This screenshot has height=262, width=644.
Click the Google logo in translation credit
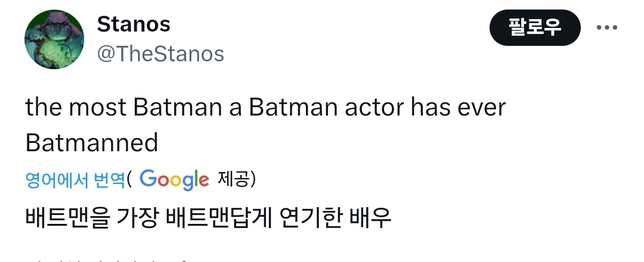(x=174, y=179)
